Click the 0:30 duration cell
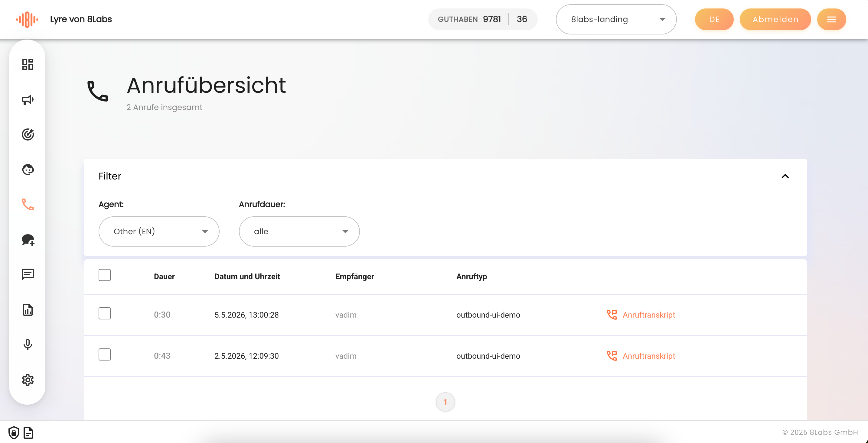Screen dimensions: 868x443 [162, 315]
